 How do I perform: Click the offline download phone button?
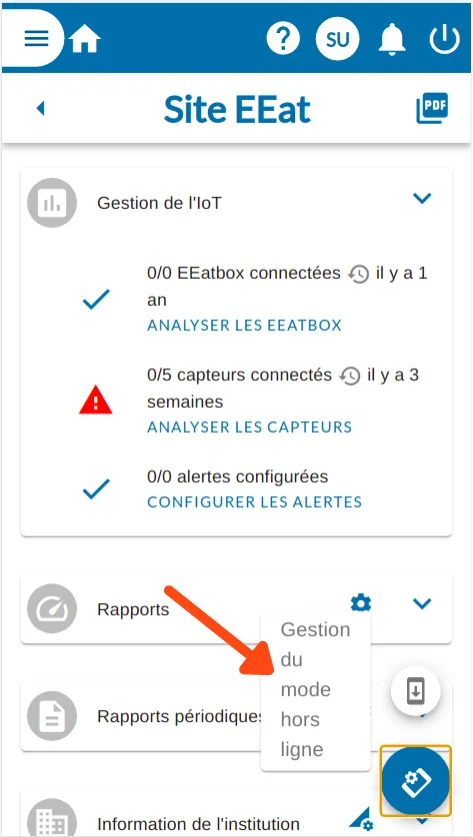pyautogui.click(x=416, y=691)
